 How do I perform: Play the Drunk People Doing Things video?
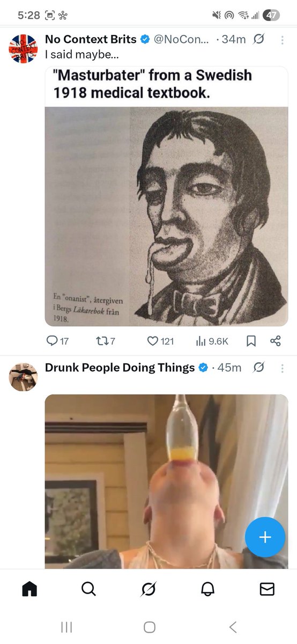tap(167, 481)
